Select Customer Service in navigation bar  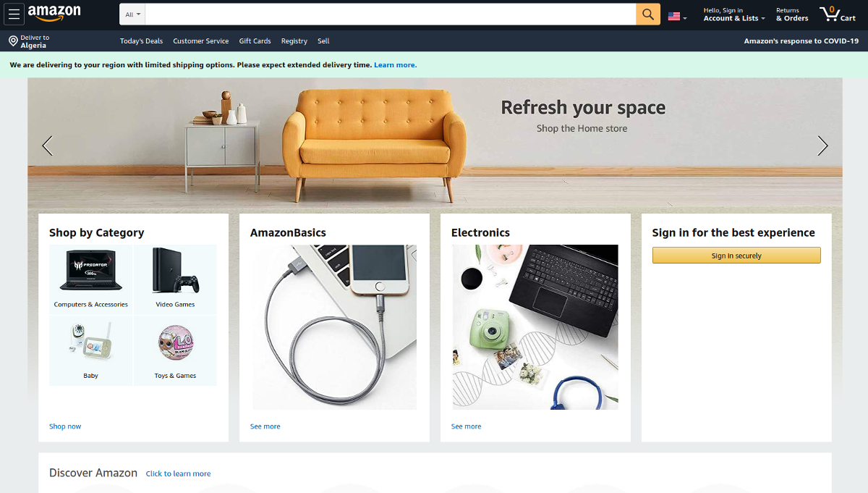pos(201,41)
